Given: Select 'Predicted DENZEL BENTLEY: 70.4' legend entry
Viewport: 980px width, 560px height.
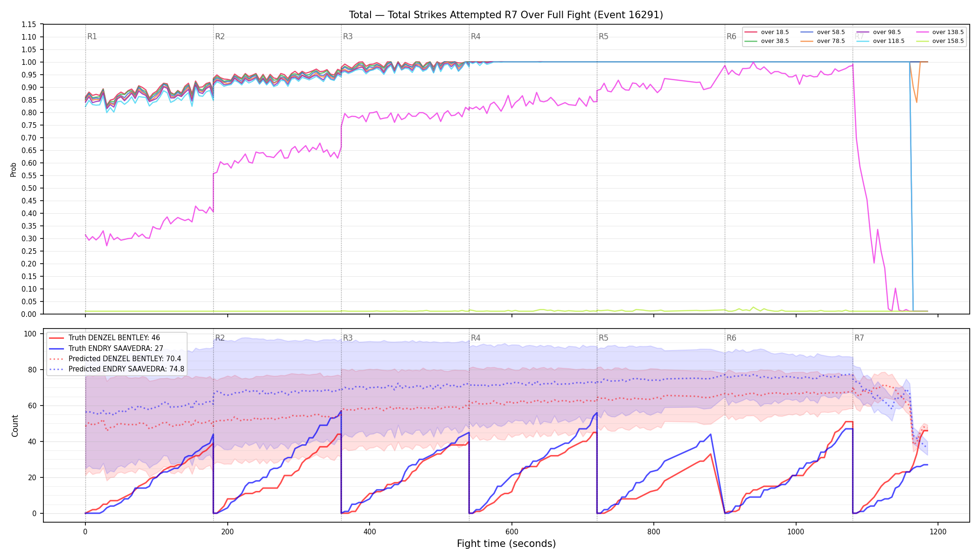Looking at the screenshot, I should [125, 359].
